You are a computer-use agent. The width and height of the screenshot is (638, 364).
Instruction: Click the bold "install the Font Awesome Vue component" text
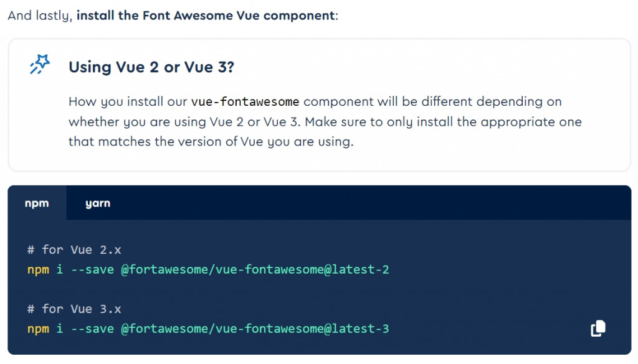206,16
